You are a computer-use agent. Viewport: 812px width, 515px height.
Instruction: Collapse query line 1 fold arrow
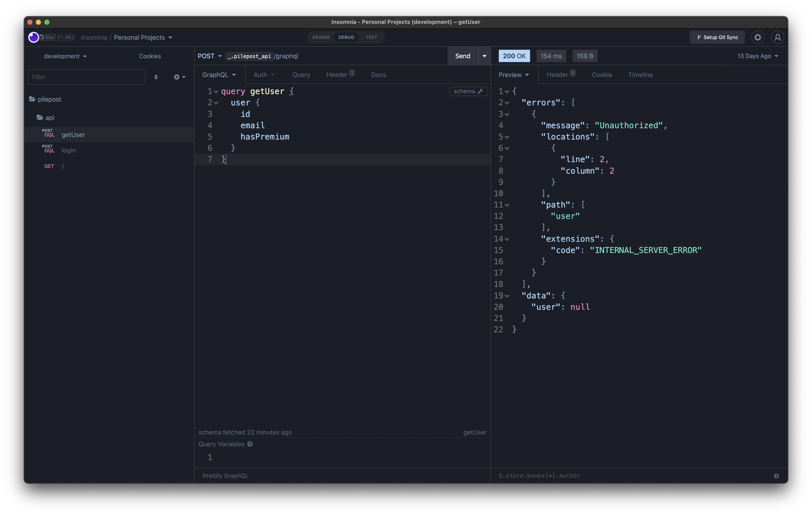click(216, 92)
